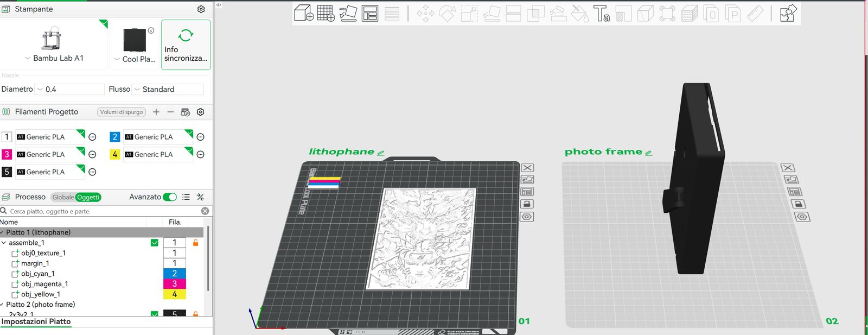Remove all objects from photo frame plate
The image size is (868, 335).
point(788,168)
